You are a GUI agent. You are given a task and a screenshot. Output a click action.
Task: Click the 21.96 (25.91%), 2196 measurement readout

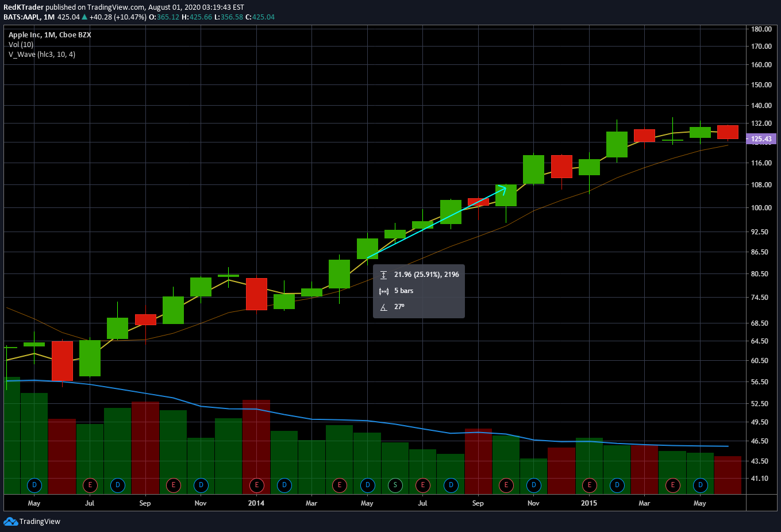(426, 275)
